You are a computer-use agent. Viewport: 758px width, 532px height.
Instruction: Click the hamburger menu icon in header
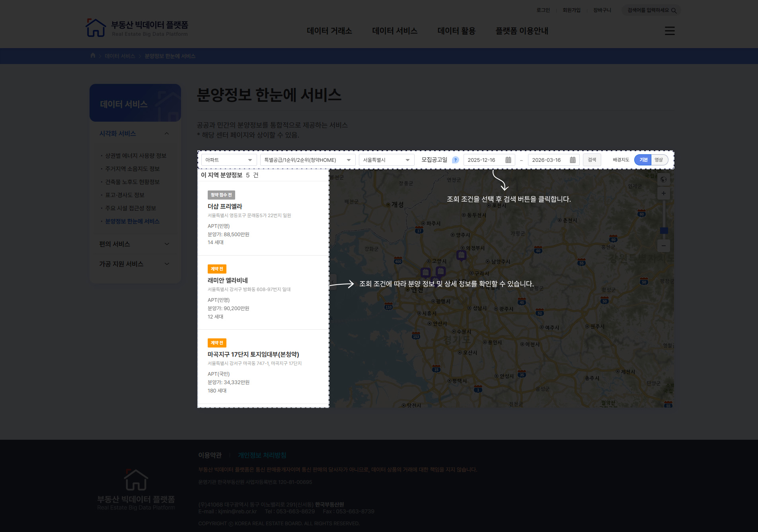670,31
